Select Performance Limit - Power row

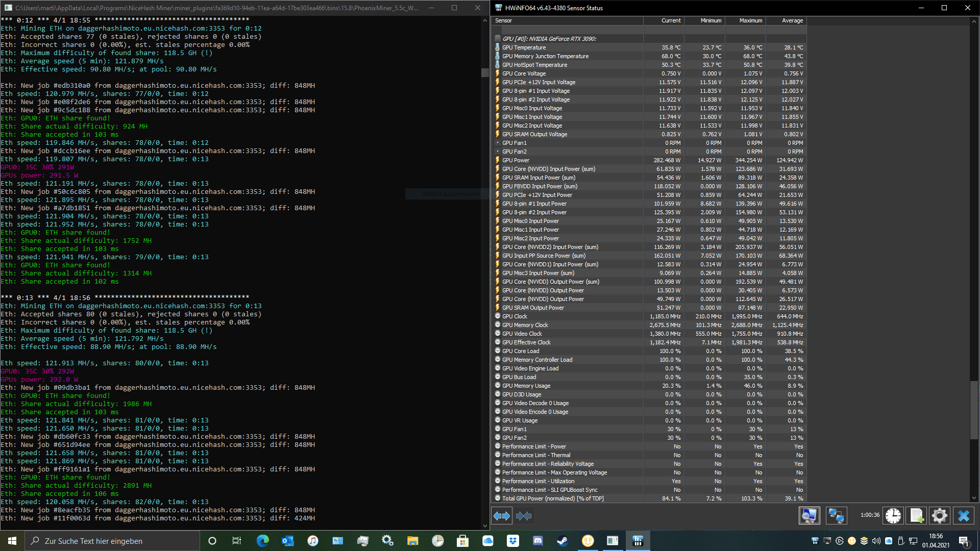pyautogui.click(x=534, y=446)
